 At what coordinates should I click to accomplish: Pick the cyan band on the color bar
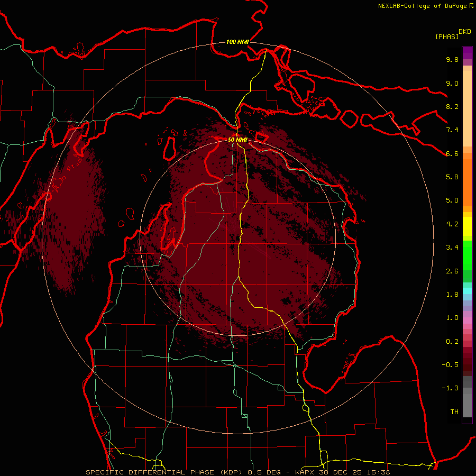tap(467, 291)
